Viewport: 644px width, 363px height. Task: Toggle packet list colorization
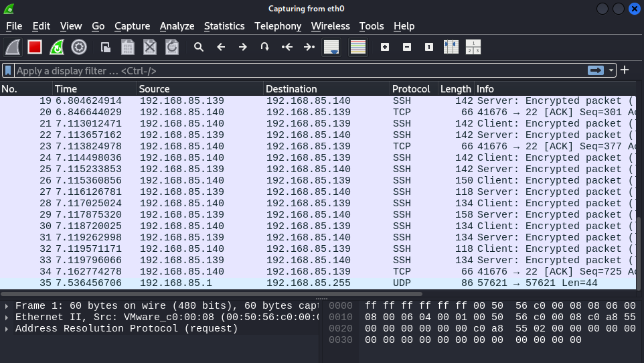[x=358, y=47]
